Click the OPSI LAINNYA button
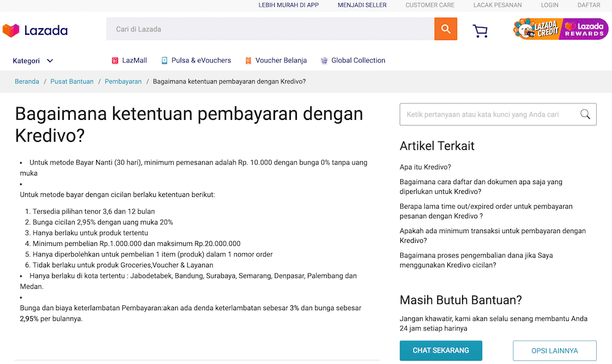Screen dimensions: 612x364 click(x=554, y=351)
